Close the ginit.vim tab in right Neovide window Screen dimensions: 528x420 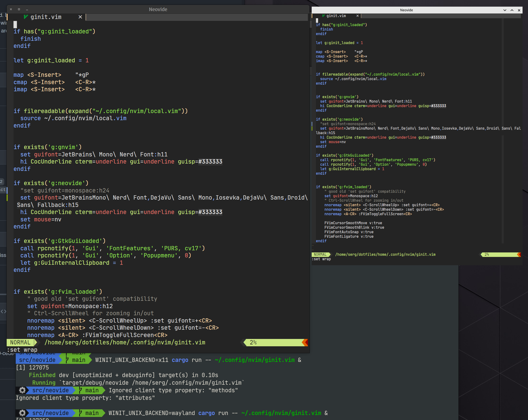pos(357,16)
